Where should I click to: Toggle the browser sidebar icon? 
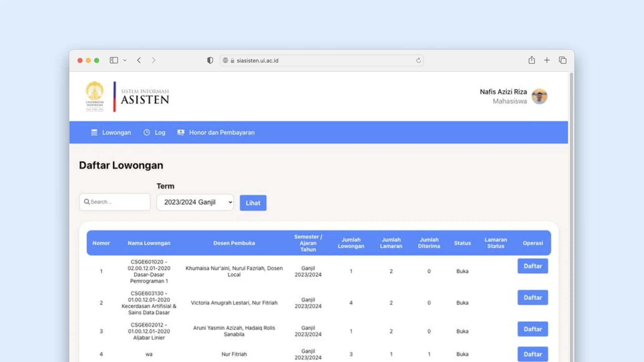(114, 60)
